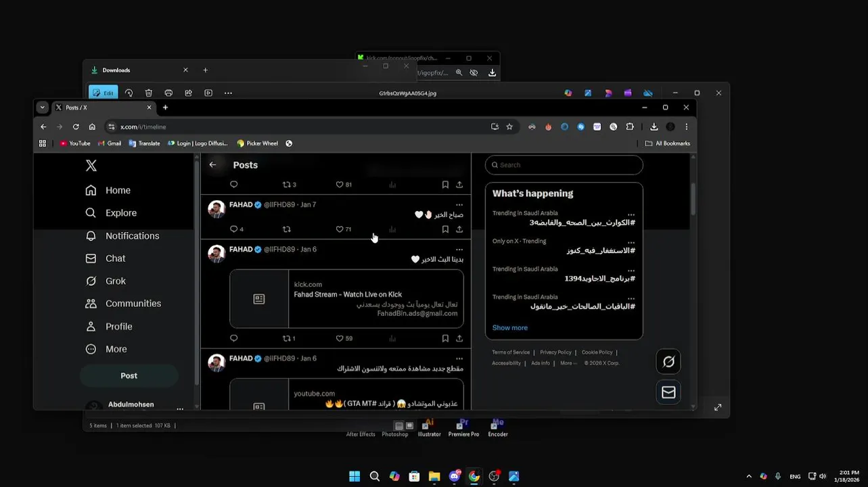Click Show more under What's happening
The width and height of the screenshot is (868, 487).
tap(510, 328)
